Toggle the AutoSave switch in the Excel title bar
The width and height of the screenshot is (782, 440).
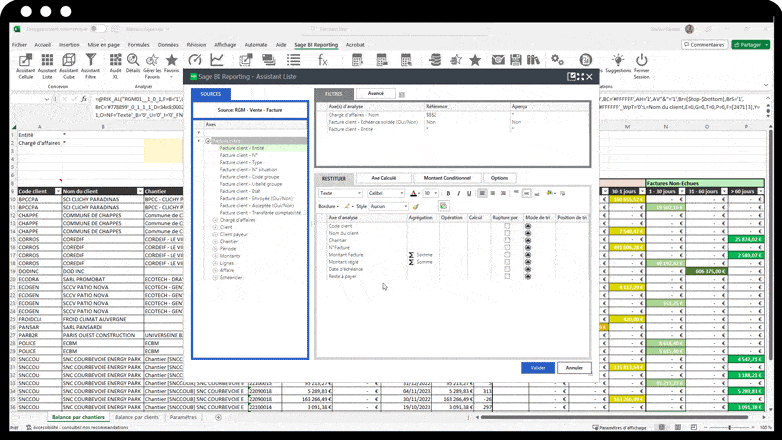98,29
